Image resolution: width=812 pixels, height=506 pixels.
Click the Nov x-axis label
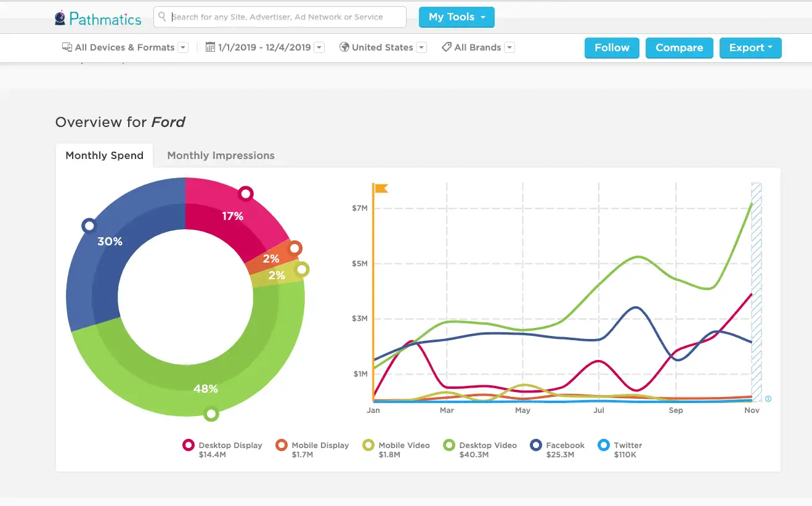click(x=752, y=410)
